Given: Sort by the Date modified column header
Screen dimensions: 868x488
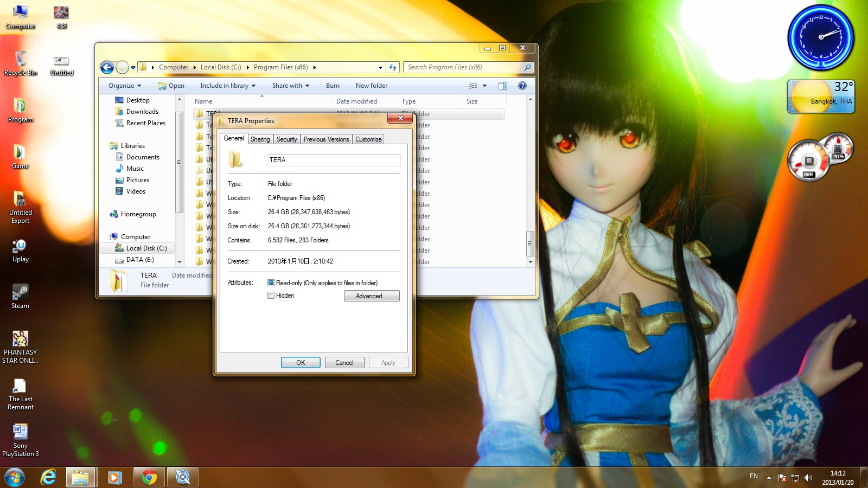Looking at the screenshot, I should pos(356,101).
